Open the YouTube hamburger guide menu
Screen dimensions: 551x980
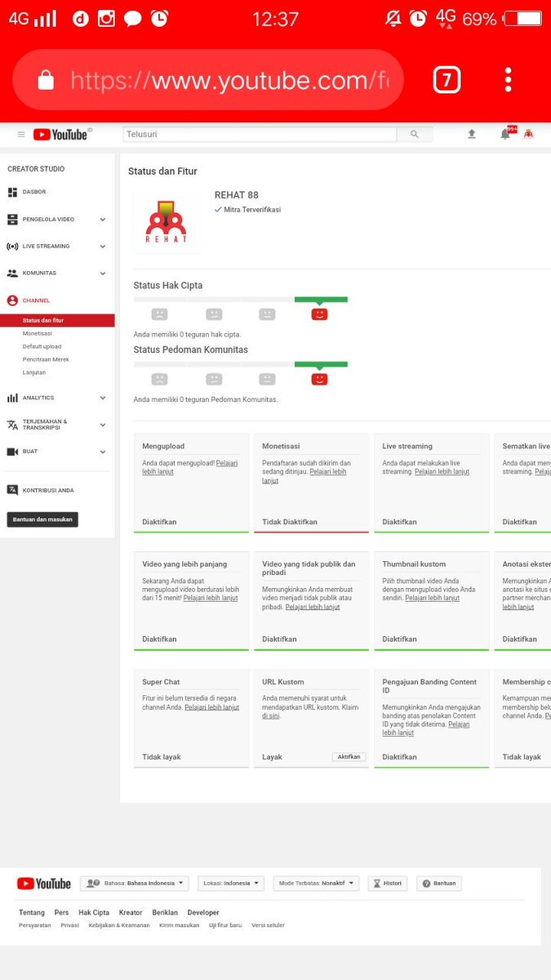point(21,135)
